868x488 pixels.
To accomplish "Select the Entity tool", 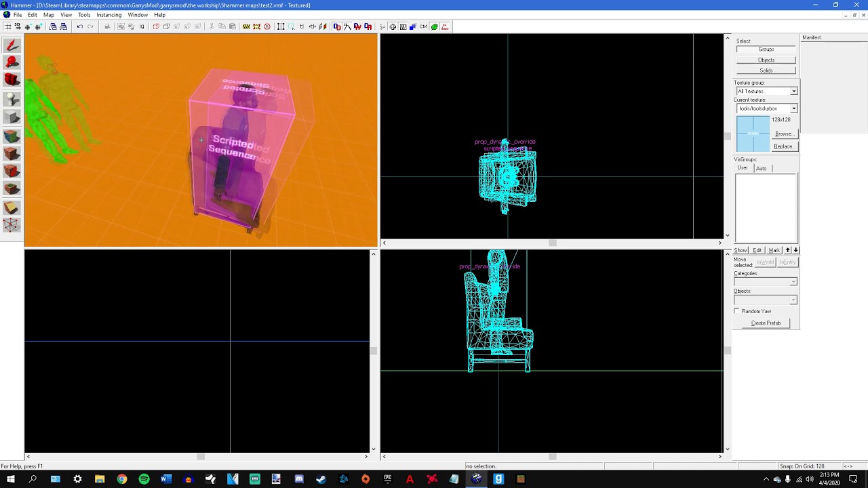I will [12, 100].
